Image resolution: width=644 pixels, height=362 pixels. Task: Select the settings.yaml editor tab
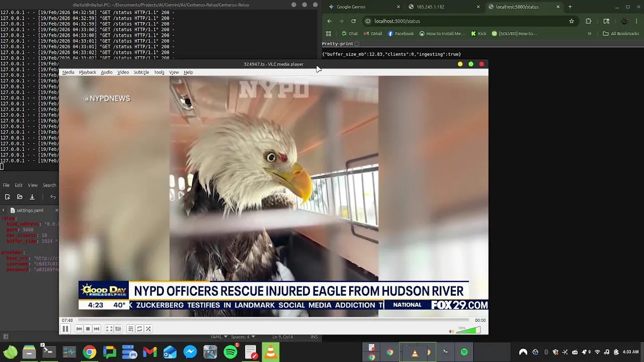tap(30, 210)
